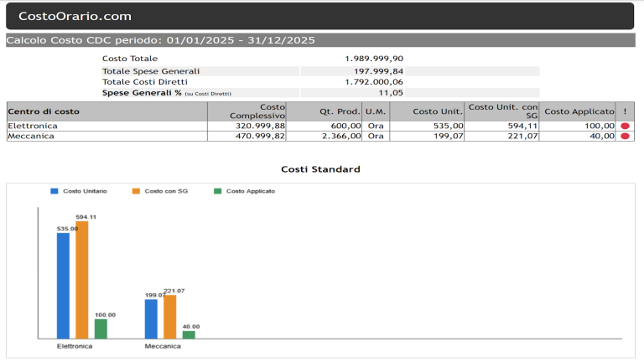Click the orange Elettronica bar labeled 594.11
The width and height of the screenshot is (644, 362).
[x=81, y=279]
